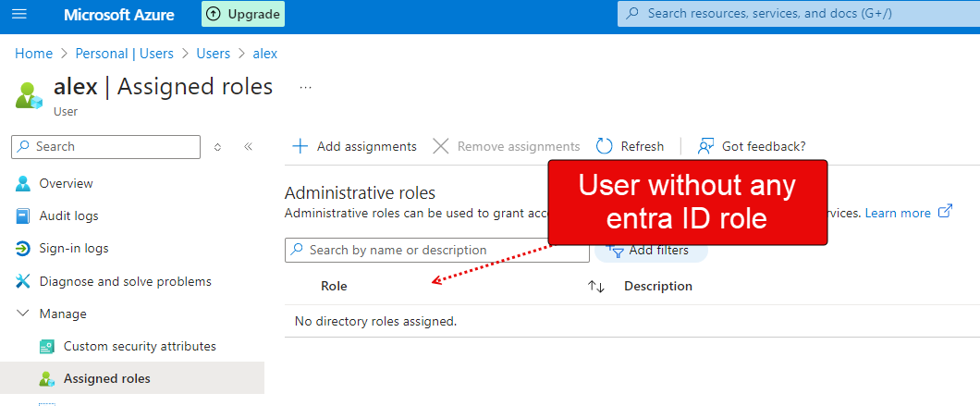This screenshot has width=980, height=406.
Task: Collapse the Manage section chevron
Action: (x=22, y=314)
